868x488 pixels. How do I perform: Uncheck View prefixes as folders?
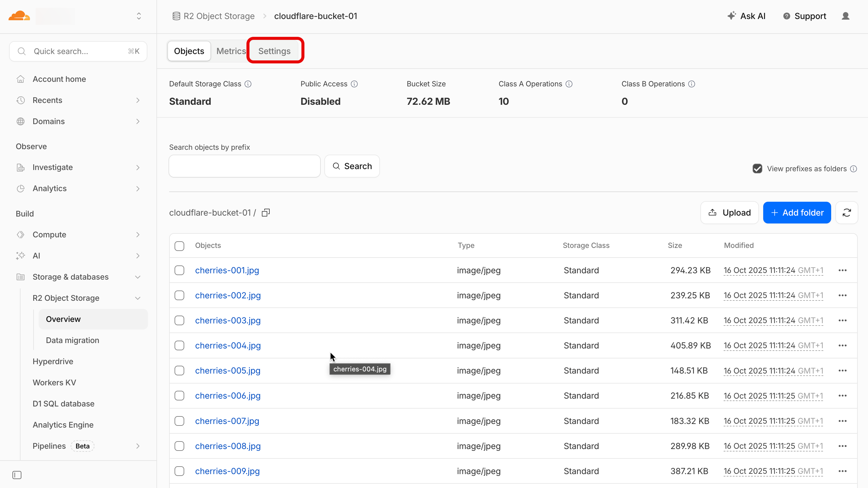(x=757, y=169)
